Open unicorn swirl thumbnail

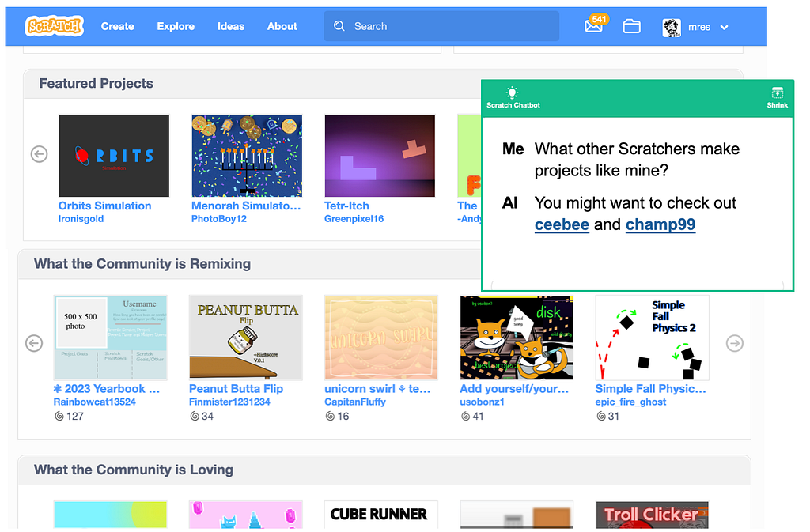click(x=381, y=338)
